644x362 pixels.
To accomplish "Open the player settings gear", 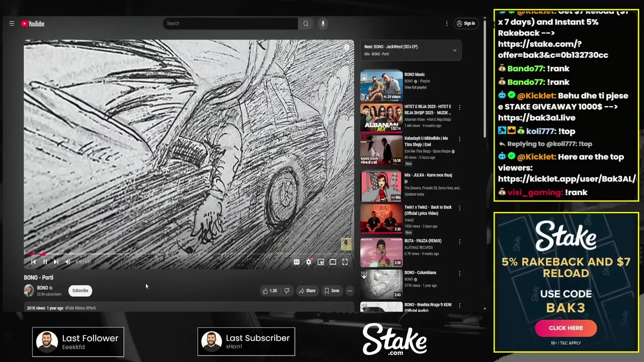I will [309, 262].
